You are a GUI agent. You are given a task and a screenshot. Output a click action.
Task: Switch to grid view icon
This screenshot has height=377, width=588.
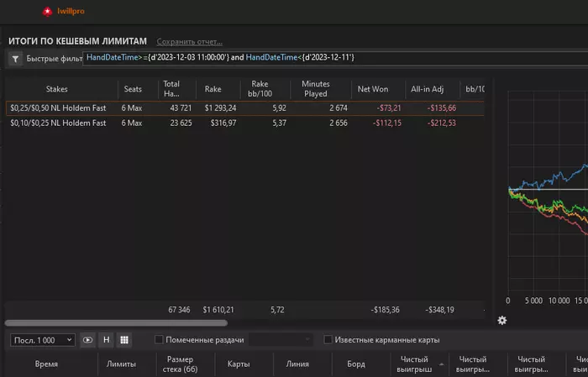coord(124,340)
